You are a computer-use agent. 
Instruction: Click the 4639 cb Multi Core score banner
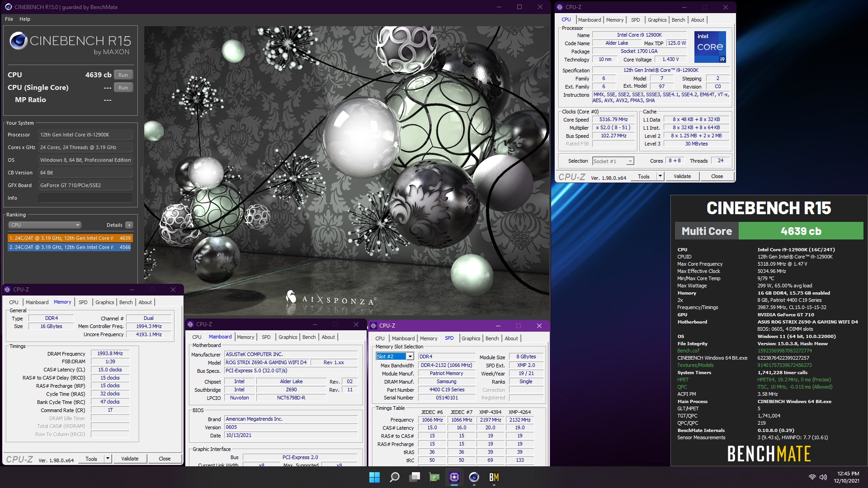coord(801,231)
